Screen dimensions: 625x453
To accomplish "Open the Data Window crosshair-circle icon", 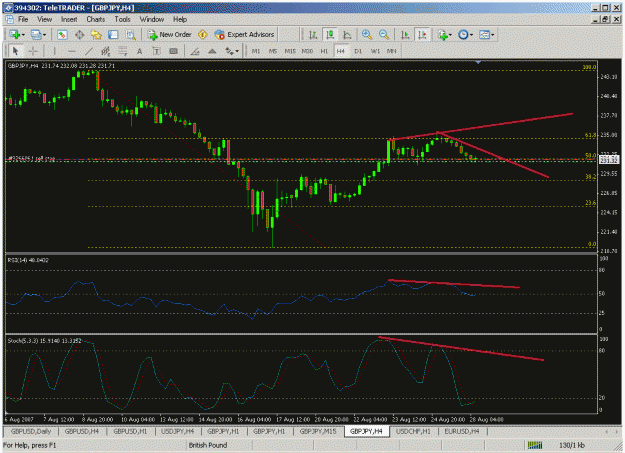I will click(x=79, y=35).
